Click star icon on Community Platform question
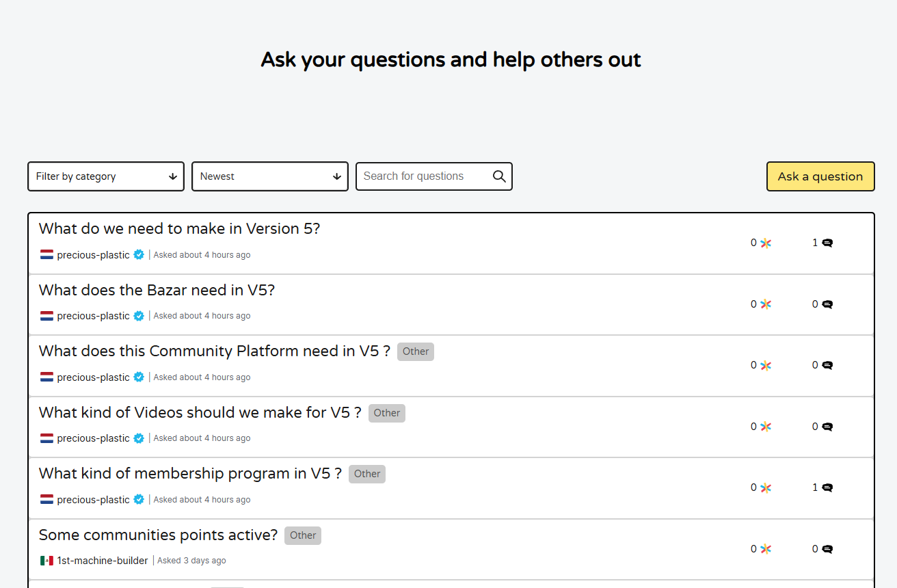The height and width of the screenshot is (588, 897). point(766,365)
